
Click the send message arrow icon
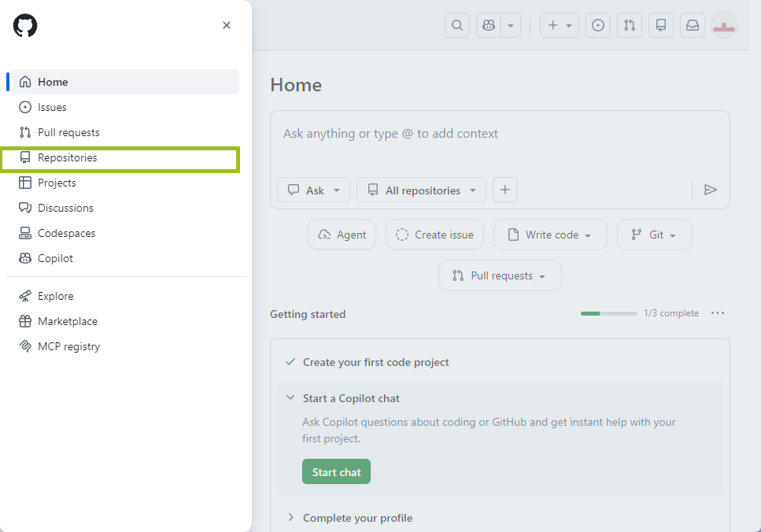click(710, 190)
